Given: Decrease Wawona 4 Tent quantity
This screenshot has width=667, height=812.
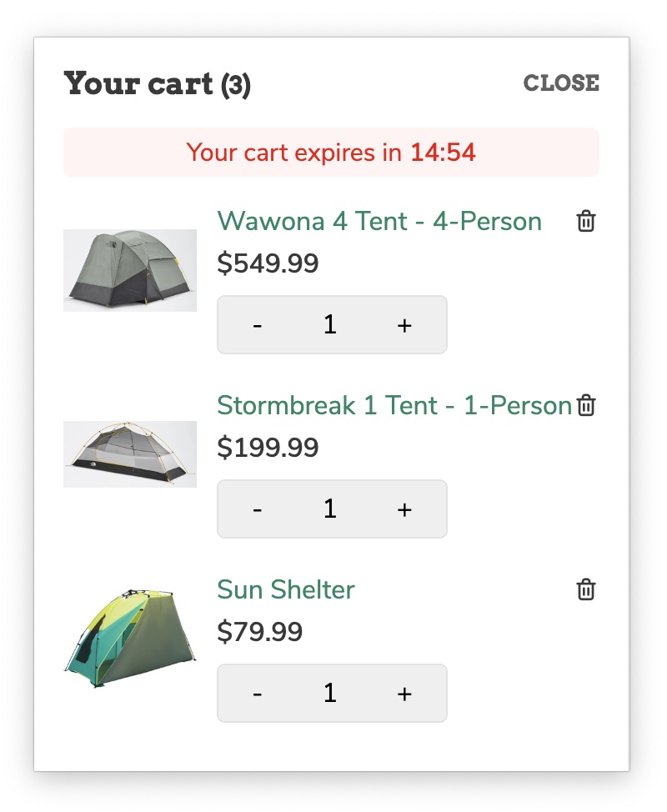Looking at the screenshot, I should click(257, 325).
